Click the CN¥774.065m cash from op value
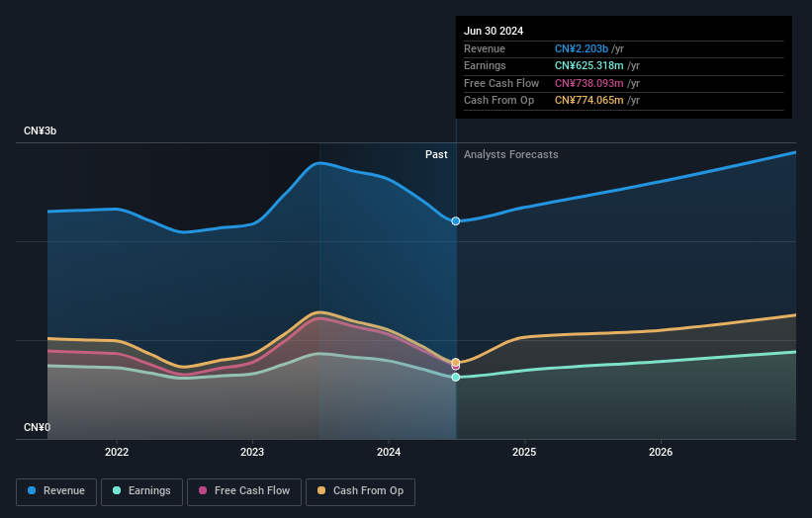This screenshot has width=812, height=518. tap(589, 101)
